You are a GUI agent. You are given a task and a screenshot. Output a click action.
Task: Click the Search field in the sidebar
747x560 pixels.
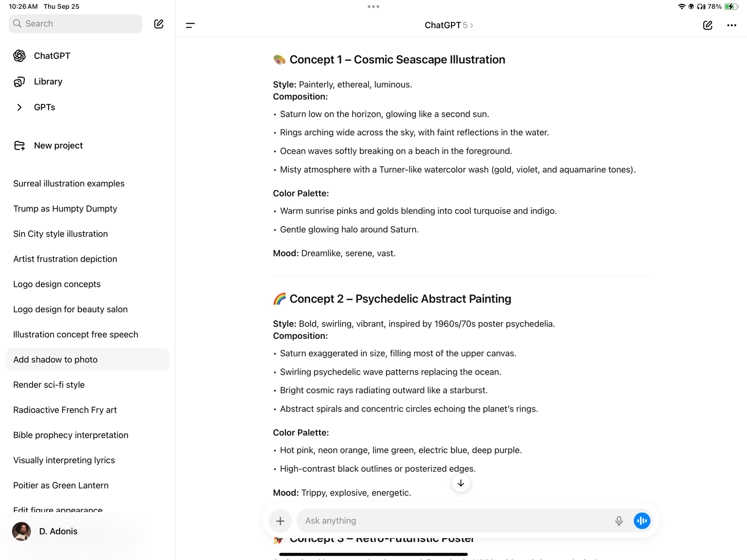coord(75,23)
